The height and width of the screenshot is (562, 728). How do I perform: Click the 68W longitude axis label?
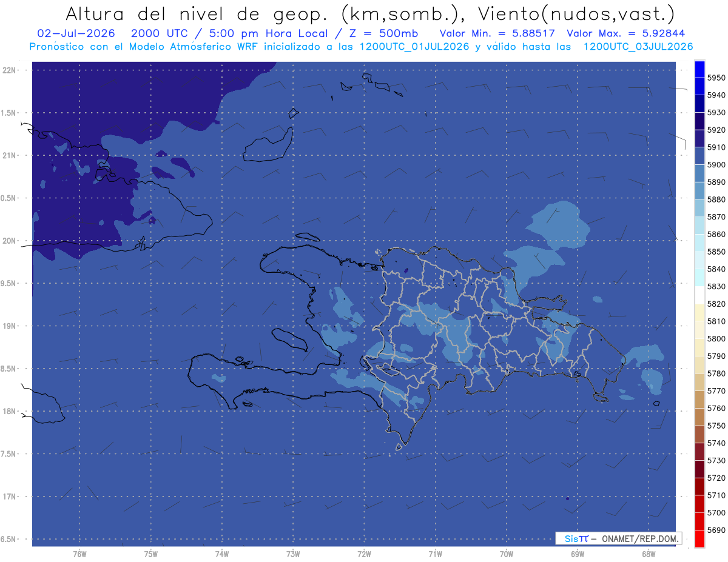[x=649, y=554]
